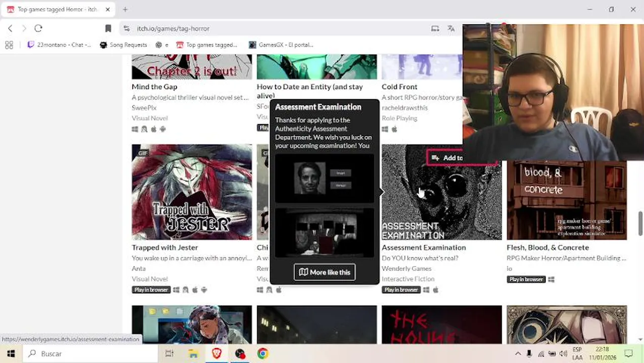
Task: Open a new browser tab
Action: [125, 9]
